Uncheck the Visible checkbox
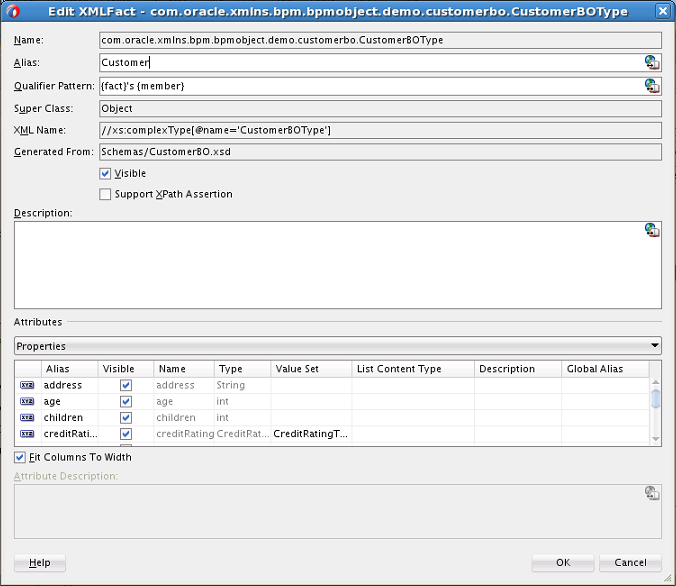676x586 pixels. click(105, 173)
